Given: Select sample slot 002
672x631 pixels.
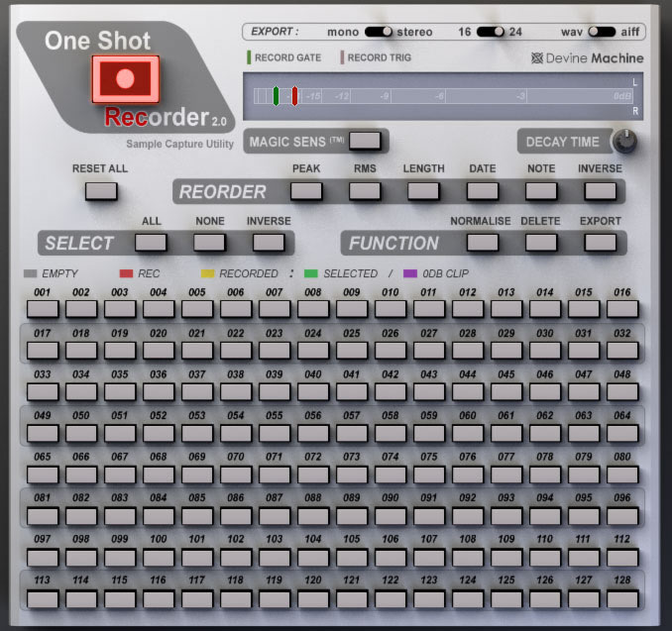Looking at the screenshot, I should pos(81,309).
